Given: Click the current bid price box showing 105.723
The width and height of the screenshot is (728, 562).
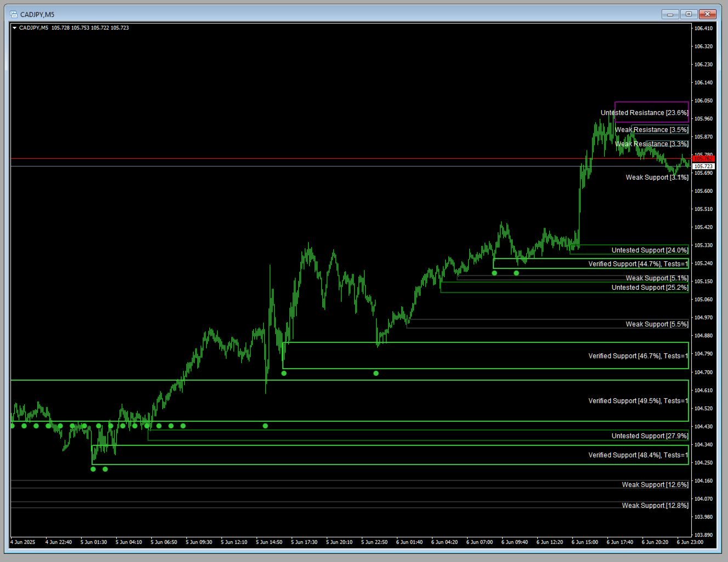Looking at the screenshot, I should click(703, 165).
